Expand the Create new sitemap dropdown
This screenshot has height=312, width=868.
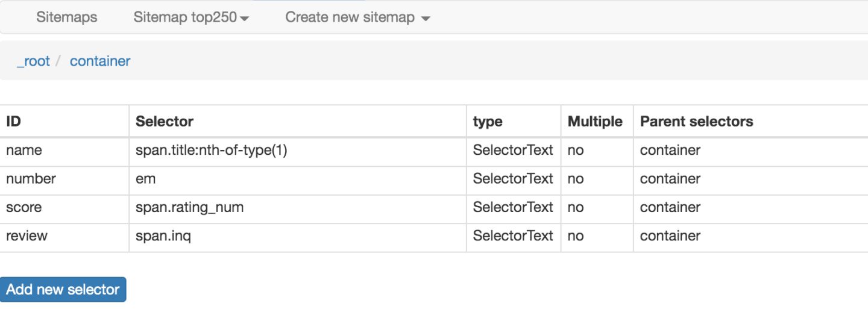(x=357, y=17)
